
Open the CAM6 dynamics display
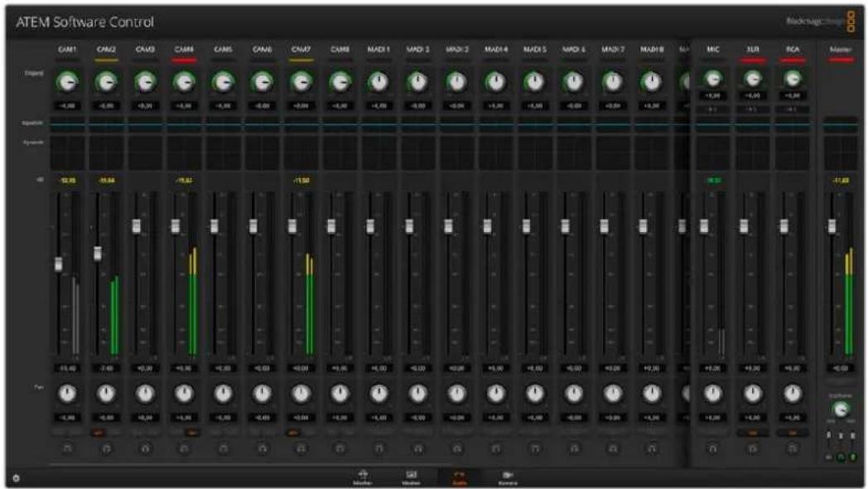[263, 153]
